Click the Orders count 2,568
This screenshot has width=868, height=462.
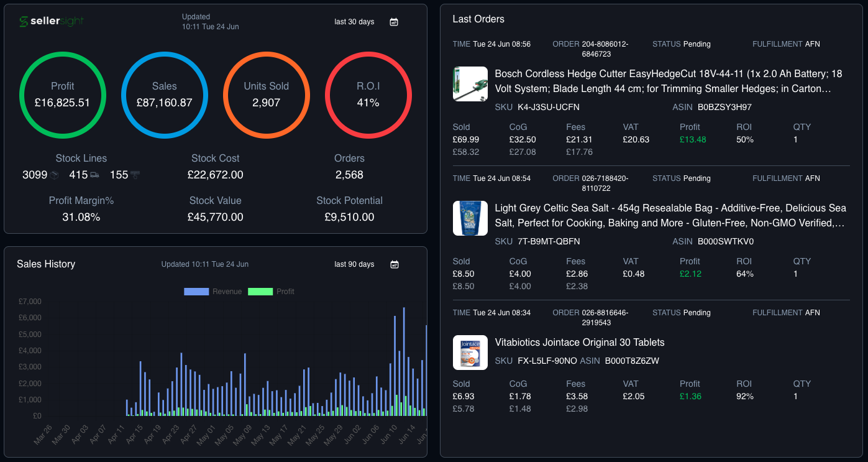(349, 175)
